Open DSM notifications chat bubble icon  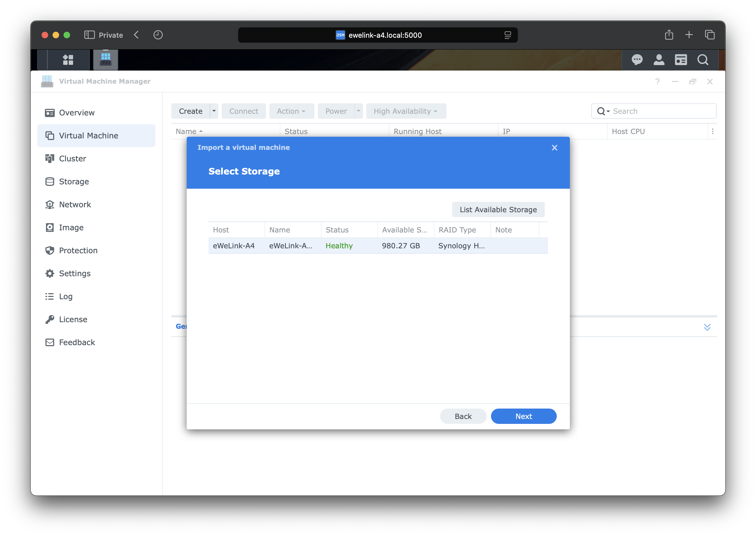click(637, 60)
